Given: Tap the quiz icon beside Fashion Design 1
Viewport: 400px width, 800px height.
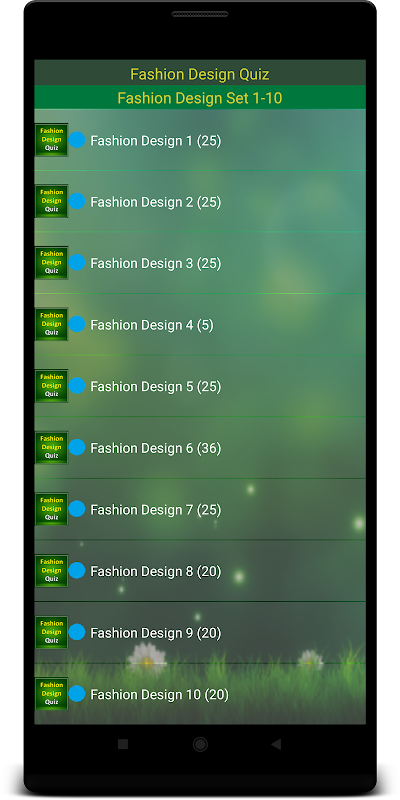Looking at the screenshot, I should 52,140.
